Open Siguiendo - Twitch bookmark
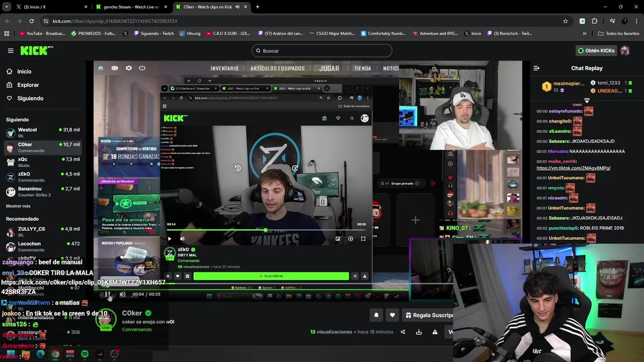 [x=153, y=34]
